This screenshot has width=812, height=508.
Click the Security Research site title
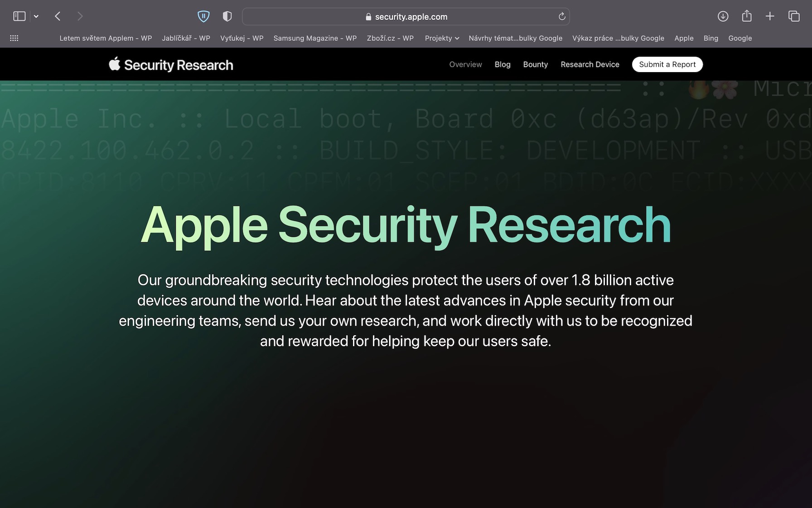pos(179,65)
